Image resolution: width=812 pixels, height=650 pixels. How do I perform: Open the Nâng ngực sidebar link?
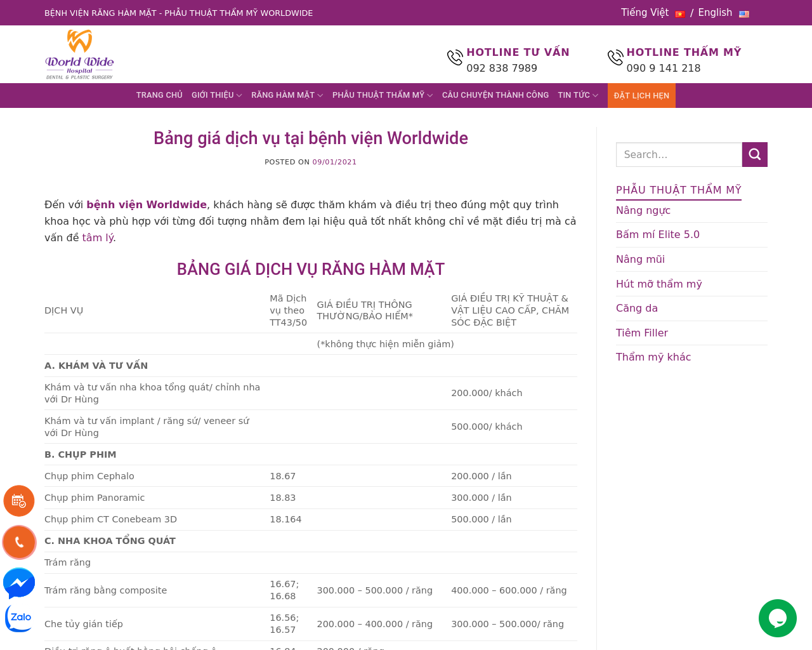643,210
